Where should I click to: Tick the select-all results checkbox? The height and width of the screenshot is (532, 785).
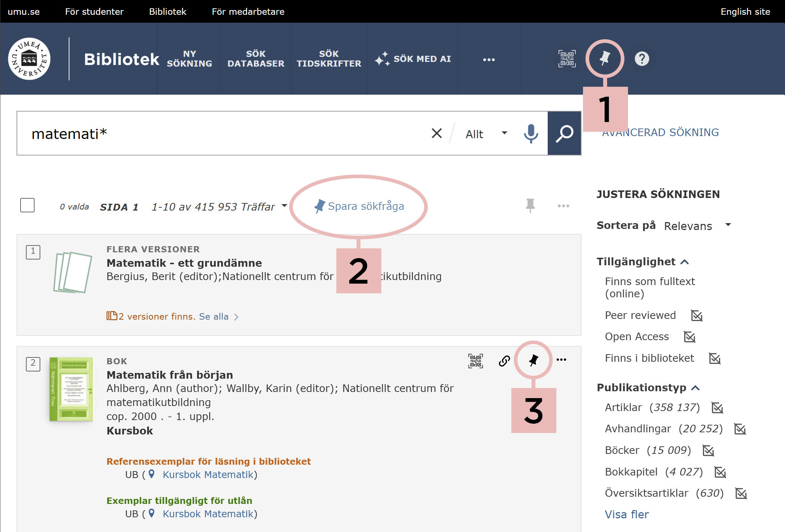[x=27, y=205]
